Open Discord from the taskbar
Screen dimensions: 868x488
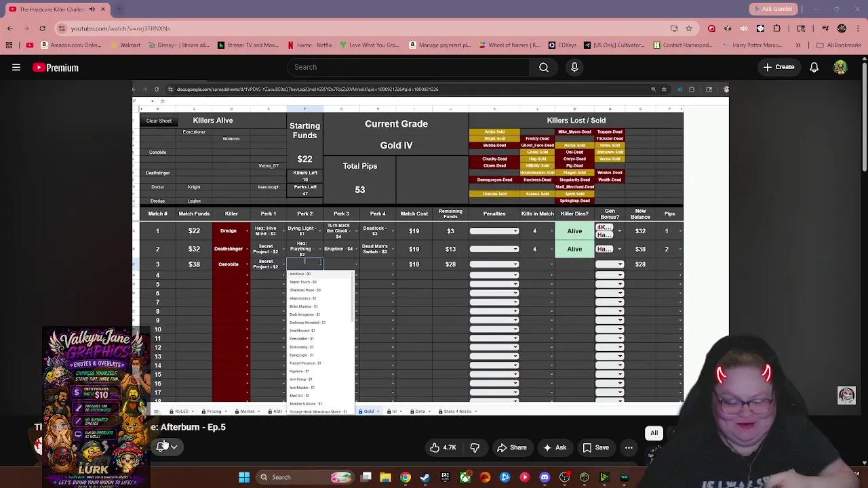click(x=545, y=477)
